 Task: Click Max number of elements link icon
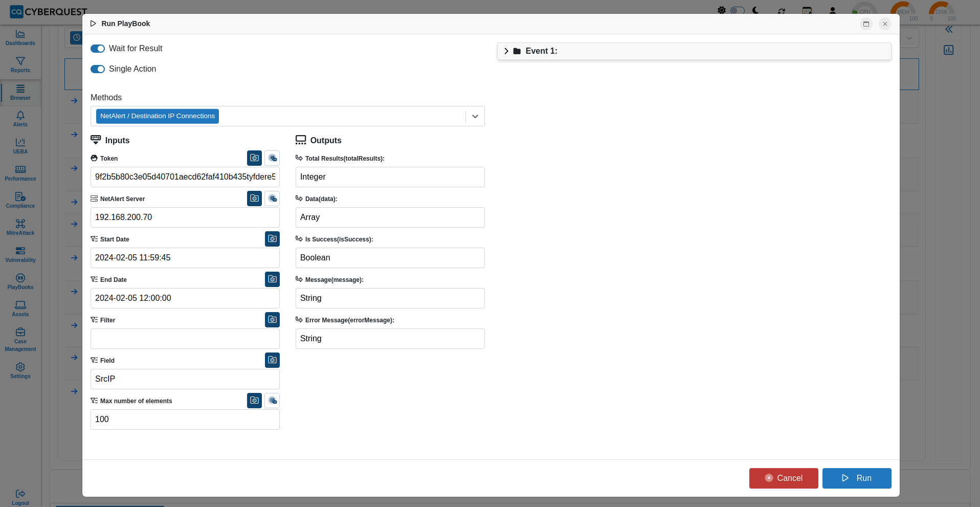(272, 401)
